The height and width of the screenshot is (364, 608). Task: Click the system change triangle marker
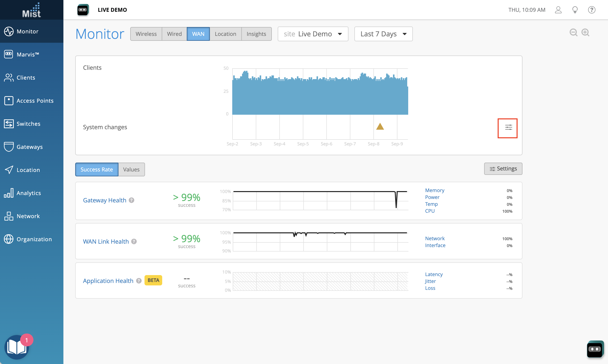coord(380,126)
